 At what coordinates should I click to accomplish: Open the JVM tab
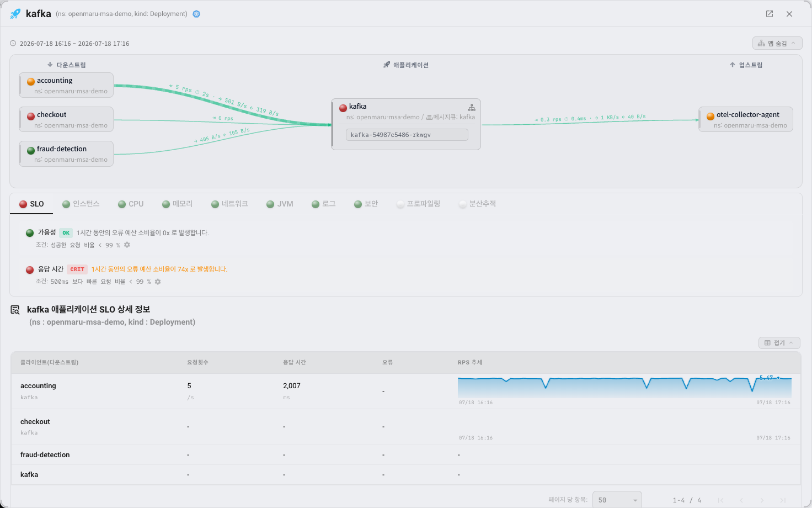280,204
